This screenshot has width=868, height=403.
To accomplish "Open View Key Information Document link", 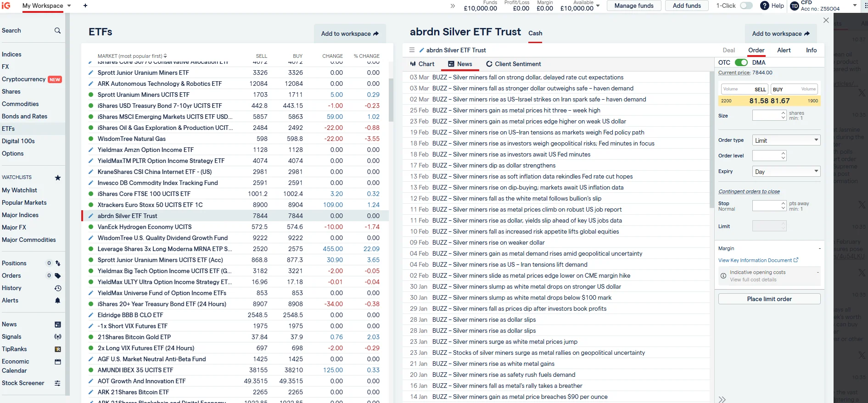I will coord(758,260).
